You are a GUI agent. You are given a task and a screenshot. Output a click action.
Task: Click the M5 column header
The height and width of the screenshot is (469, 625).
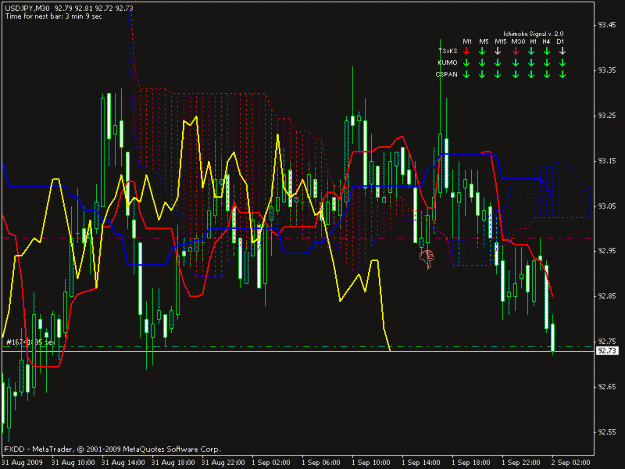click(483, 41)
